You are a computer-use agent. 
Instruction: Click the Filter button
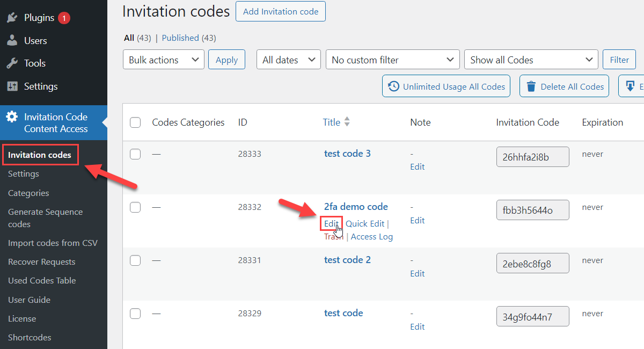pos(619,60)
